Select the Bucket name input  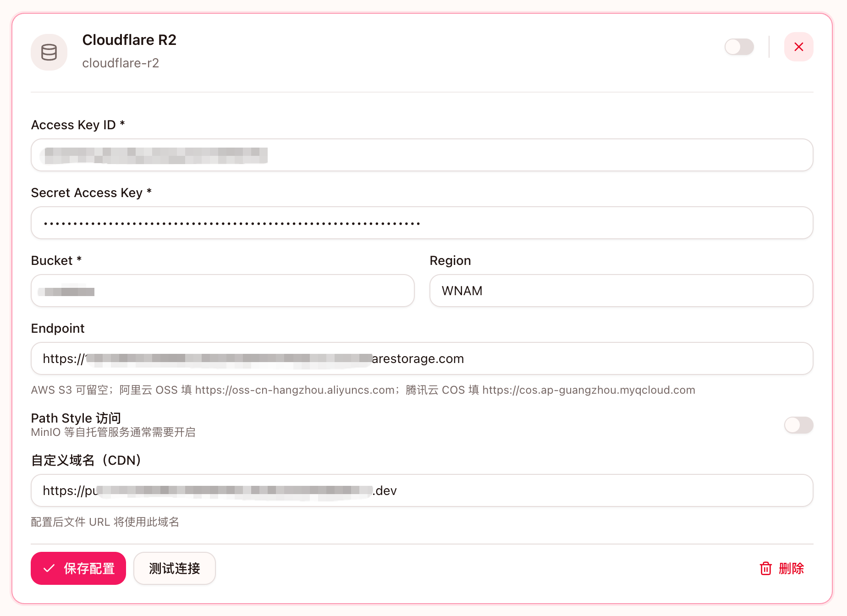223,291
